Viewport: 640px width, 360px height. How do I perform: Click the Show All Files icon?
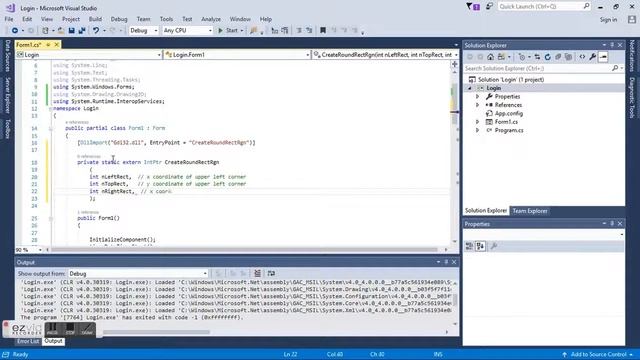(x=568, y=57)
